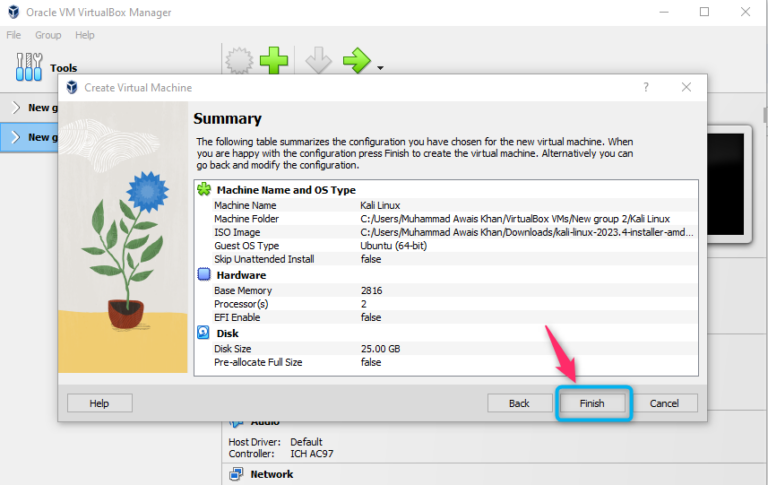Click the grey Discard down-arrow icon
Screen dimensions: 768x485
[x=317, y=62]
